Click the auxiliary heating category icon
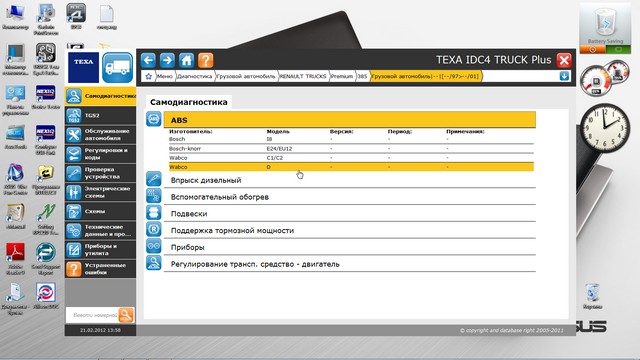Image resolution: width=640 pixels, height=360 pixels. point(154,196)
